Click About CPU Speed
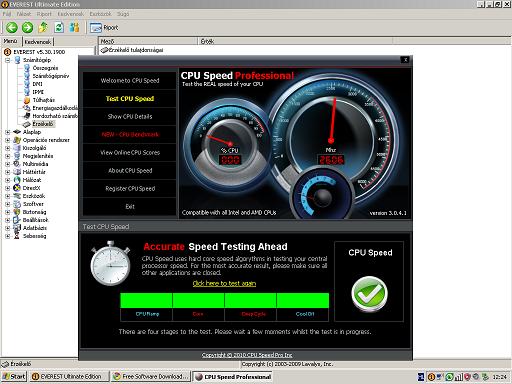The width and height of the screenshot is (512, 384). coord(130,171)
